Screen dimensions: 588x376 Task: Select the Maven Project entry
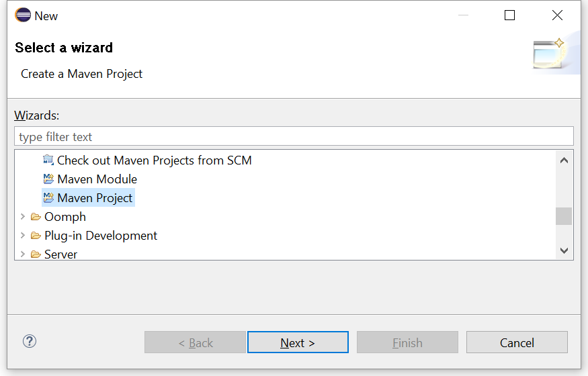(95, 198)
